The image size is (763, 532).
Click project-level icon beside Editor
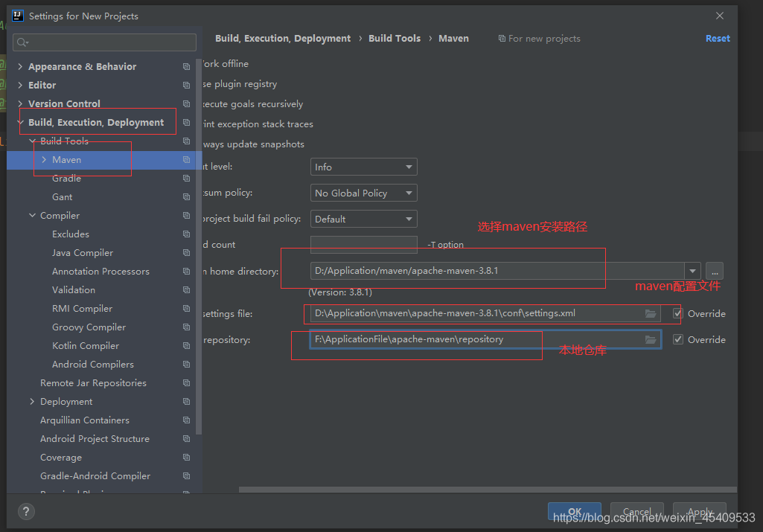186,85
